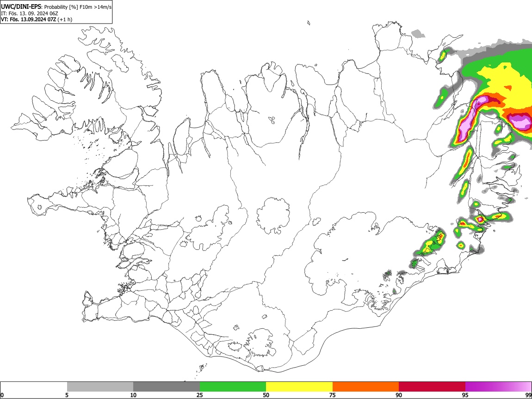This screenshot has width=532, height=399.
Task: Click the legend value label 95
Action: [465, 395]
